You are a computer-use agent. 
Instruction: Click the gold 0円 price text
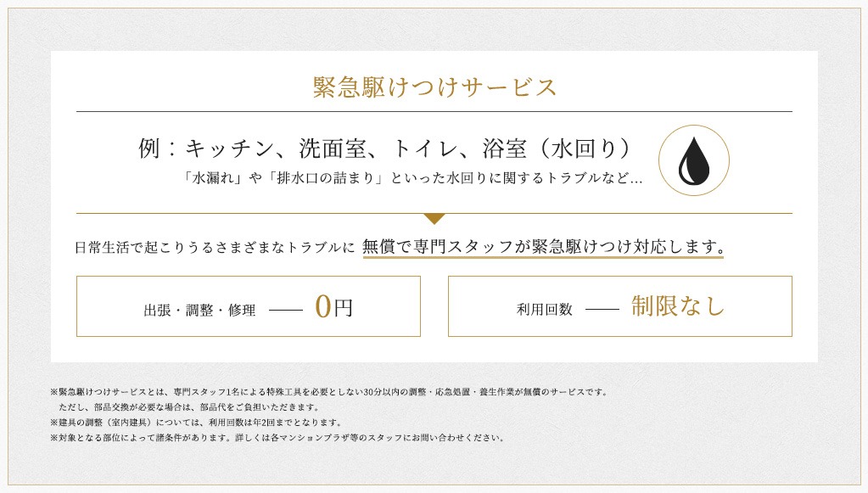(x=333, y=306)
